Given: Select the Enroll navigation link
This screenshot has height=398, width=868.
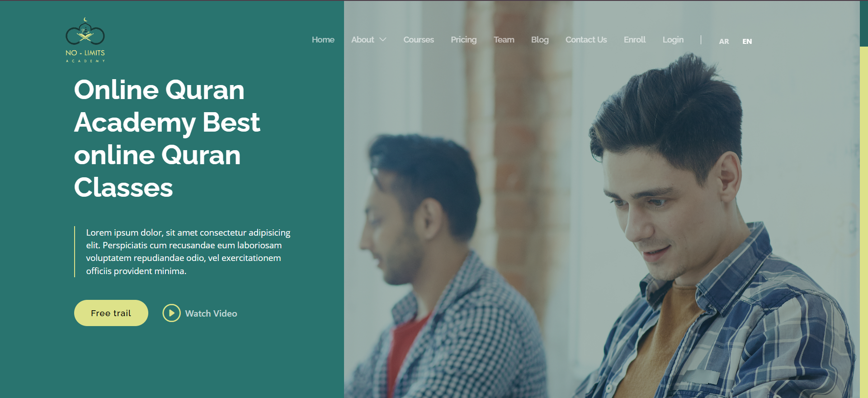Looking at the screenshot, I should point(635,40).
